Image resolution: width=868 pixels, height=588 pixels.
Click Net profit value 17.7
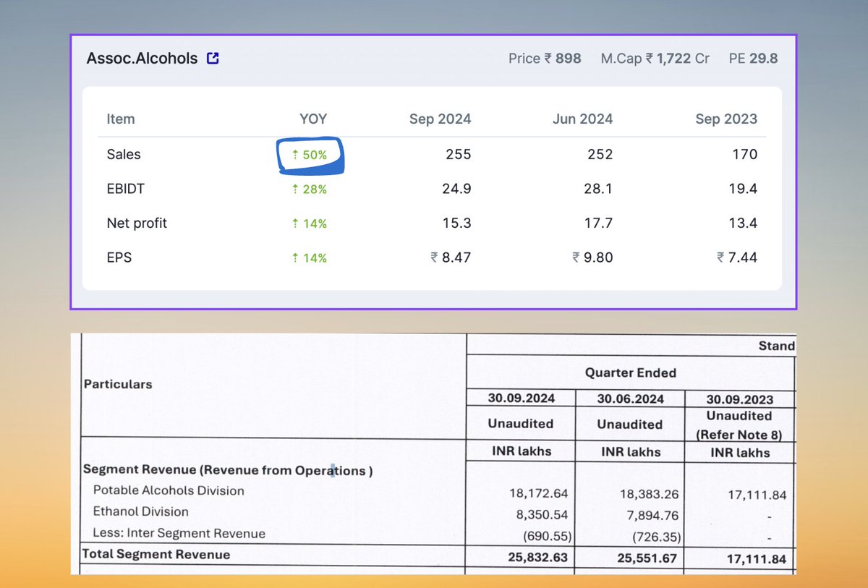coord(598,223)
